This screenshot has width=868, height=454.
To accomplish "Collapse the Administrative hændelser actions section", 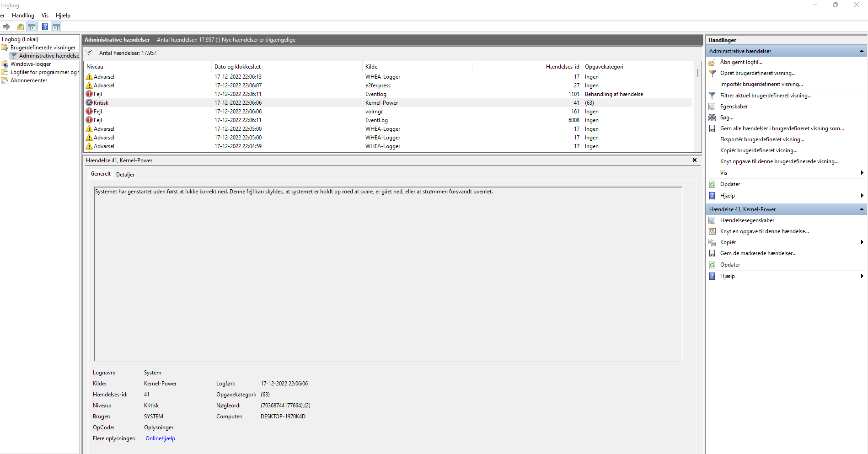I will pyautogui.click(x=862, y=51).
